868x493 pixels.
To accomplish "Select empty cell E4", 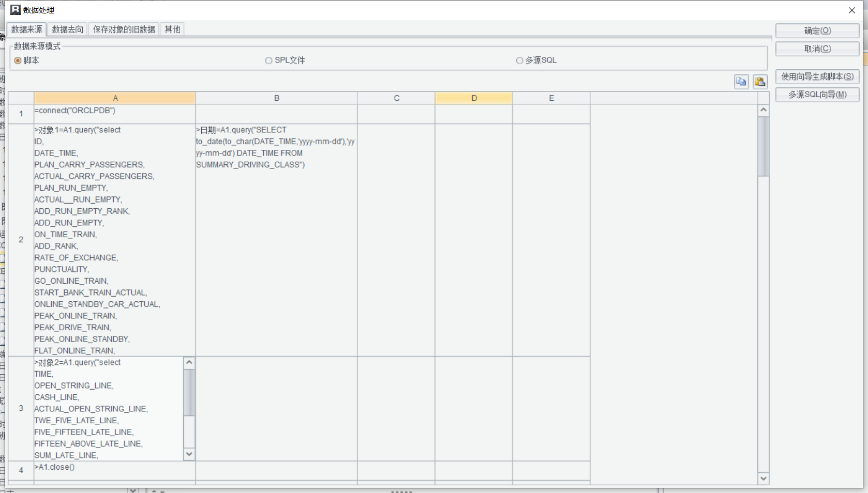I will [551, 471].
